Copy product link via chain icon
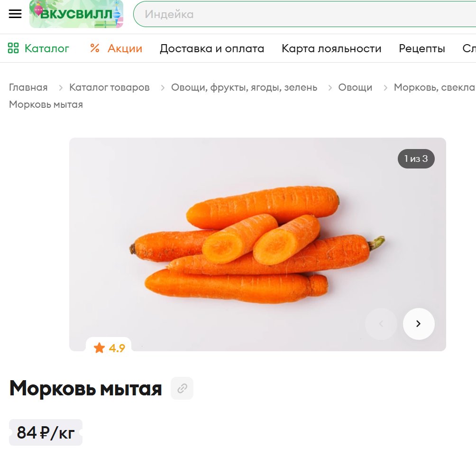This screenshot has width=476, height=449. pyautogui.click(x=182, y=388)
